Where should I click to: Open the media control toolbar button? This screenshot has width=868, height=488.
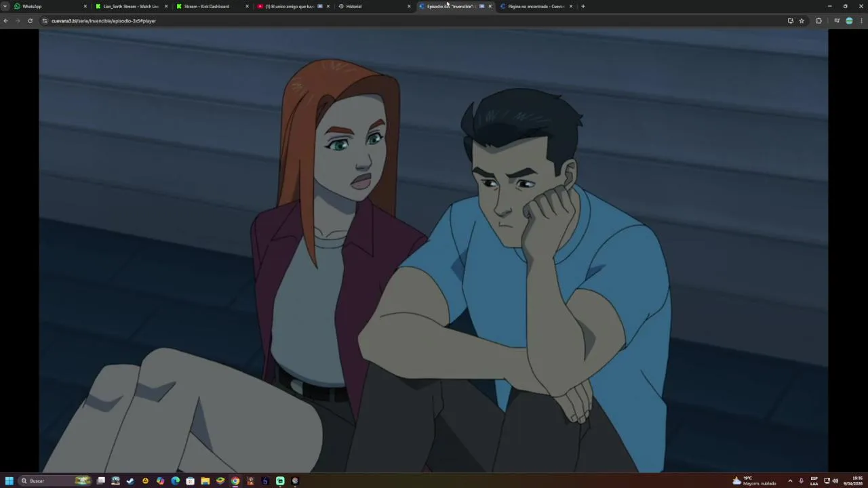point(837,20)
